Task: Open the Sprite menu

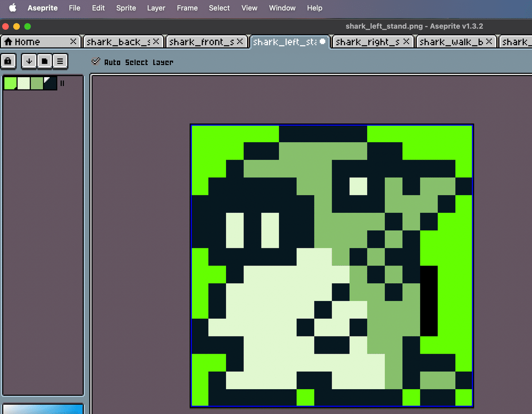Action: 126,8
